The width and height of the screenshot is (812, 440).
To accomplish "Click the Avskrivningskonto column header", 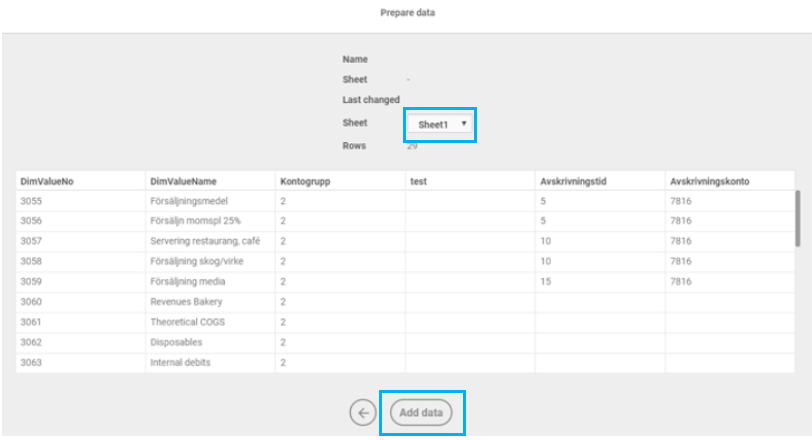I will (x=710, y=181).
